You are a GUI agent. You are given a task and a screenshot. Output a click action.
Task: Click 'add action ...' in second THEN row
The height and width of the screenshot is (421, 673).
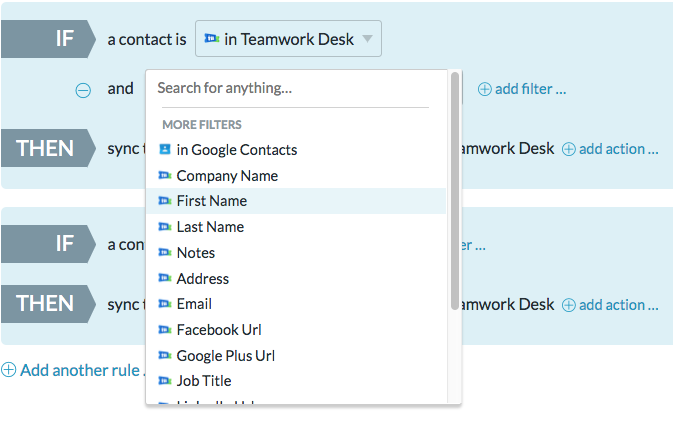tap(610, 305)
